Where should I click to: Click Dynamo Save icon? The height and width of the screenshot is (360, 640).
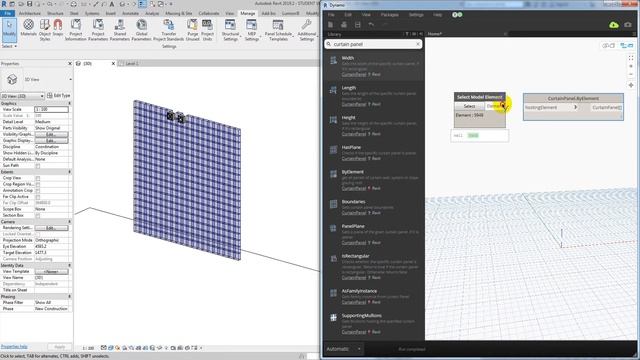pyautogui.click(x=358, y=25)
